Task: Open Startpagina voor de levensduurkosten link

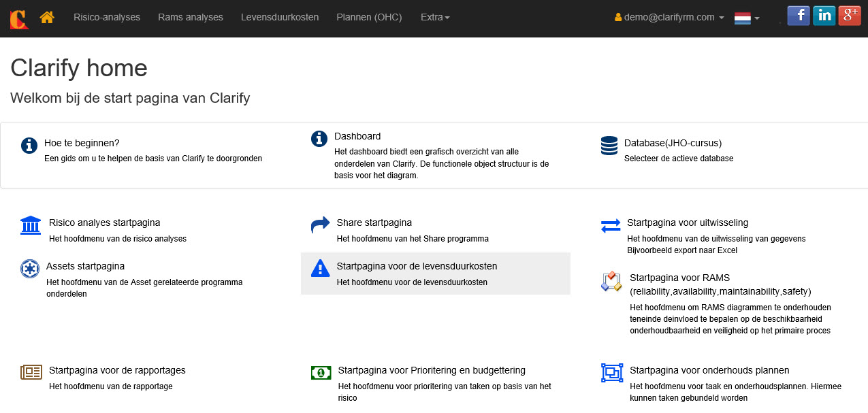Action: point(417,266)
